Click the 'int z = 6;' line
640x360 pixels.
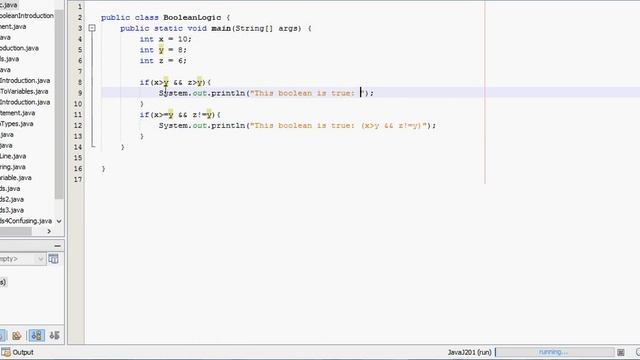point(163,61)
